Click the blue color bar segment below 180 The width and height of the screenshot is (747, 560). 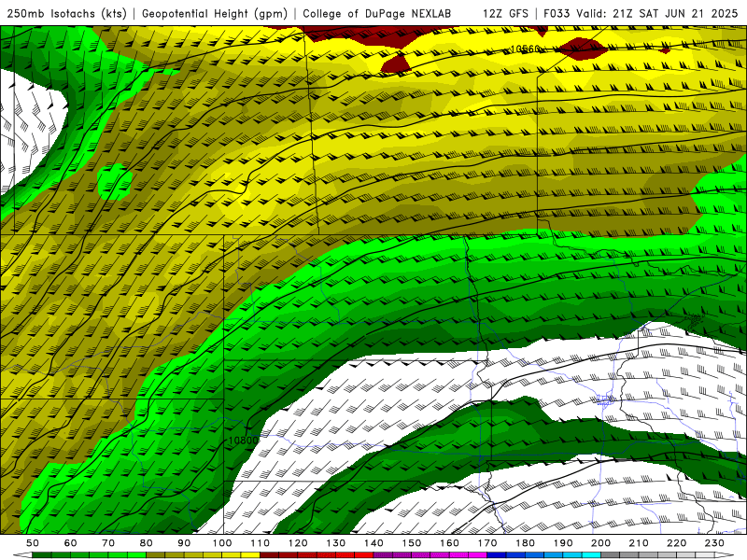tap(534, 555)
